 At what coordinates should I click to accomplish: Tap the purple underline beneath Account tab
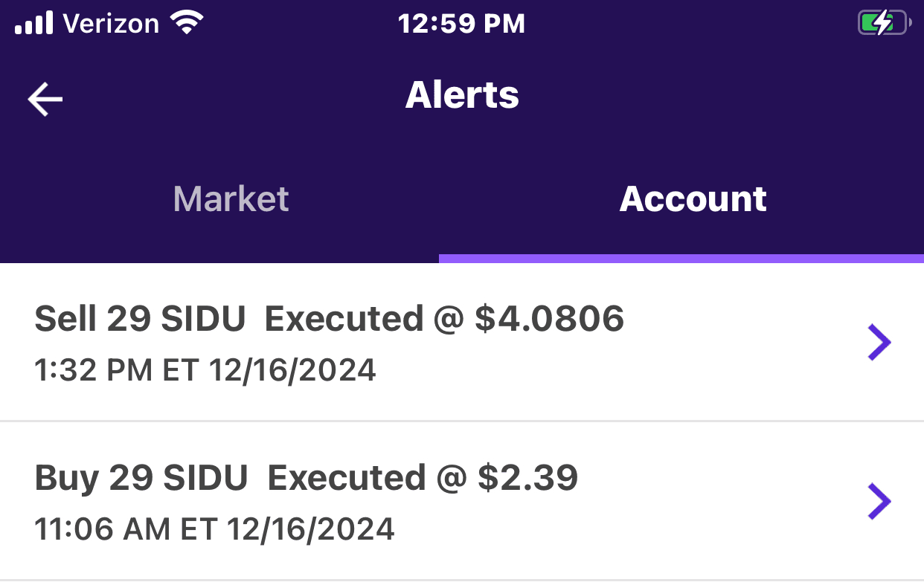point(681,259)
